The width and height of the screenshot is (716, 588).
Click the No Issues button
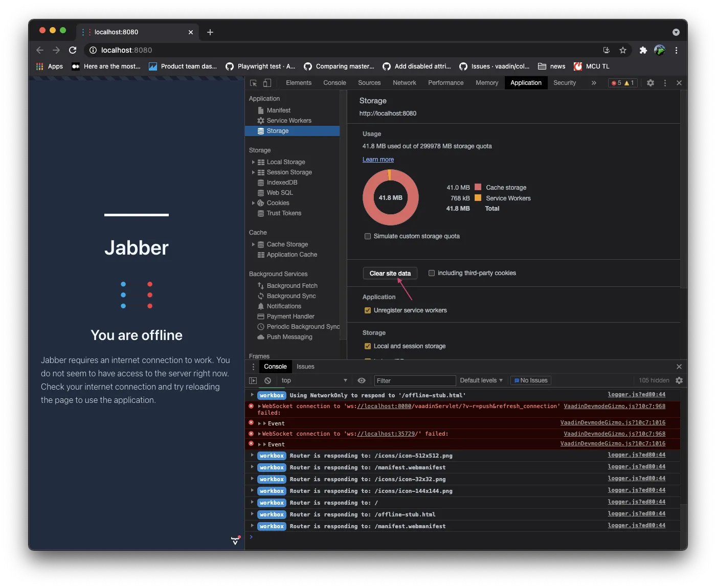tap(531, 380)
